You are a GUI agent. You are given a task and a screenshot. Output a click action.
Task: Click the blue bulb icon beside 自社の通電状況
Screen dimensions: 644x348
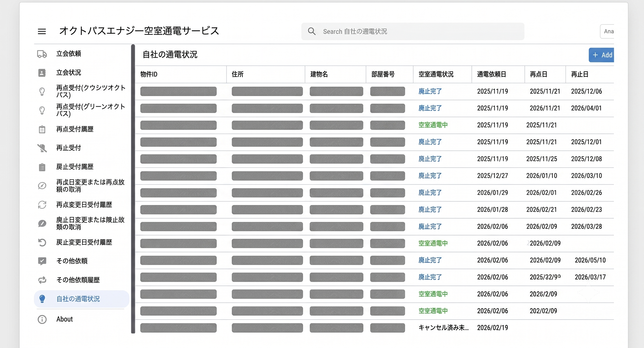42,299
